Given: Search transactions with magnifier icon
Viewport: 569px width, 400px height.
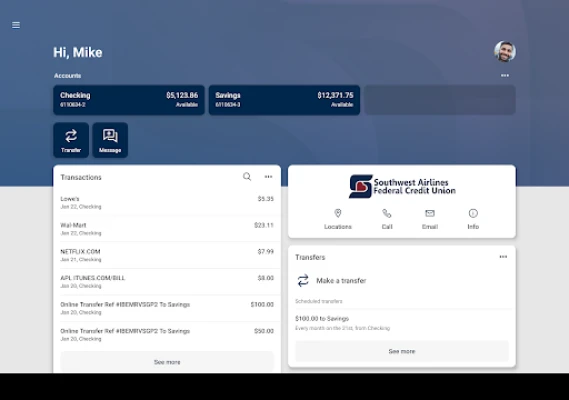Looking at the screenshot, I should (247, 177).
